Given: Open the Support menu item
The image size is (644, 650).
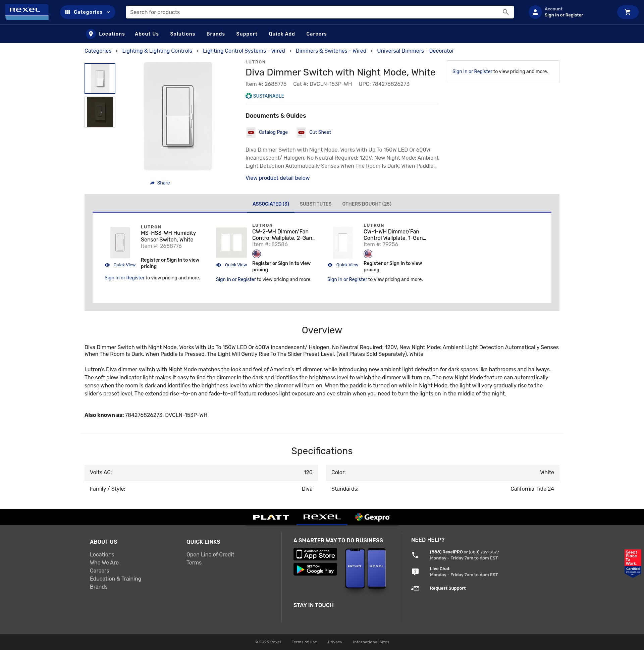Looking at the screenshot, I should [247, 34].
